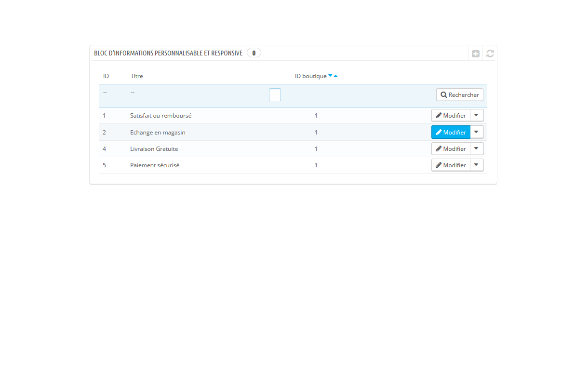Click the pencil icon on Echange en magasin
This screenshot has height=376, width=588.
pyautogui.click(x=439, y=132)
